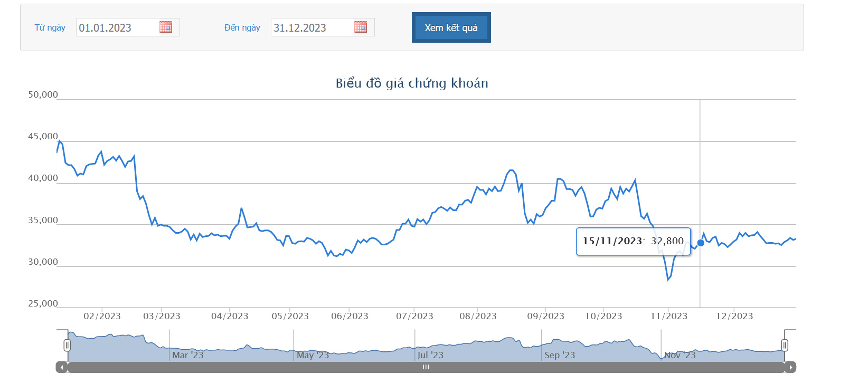868x383 pixels.
Task: Click the 06/2023 x-axis label
Action: pos(350,316)
